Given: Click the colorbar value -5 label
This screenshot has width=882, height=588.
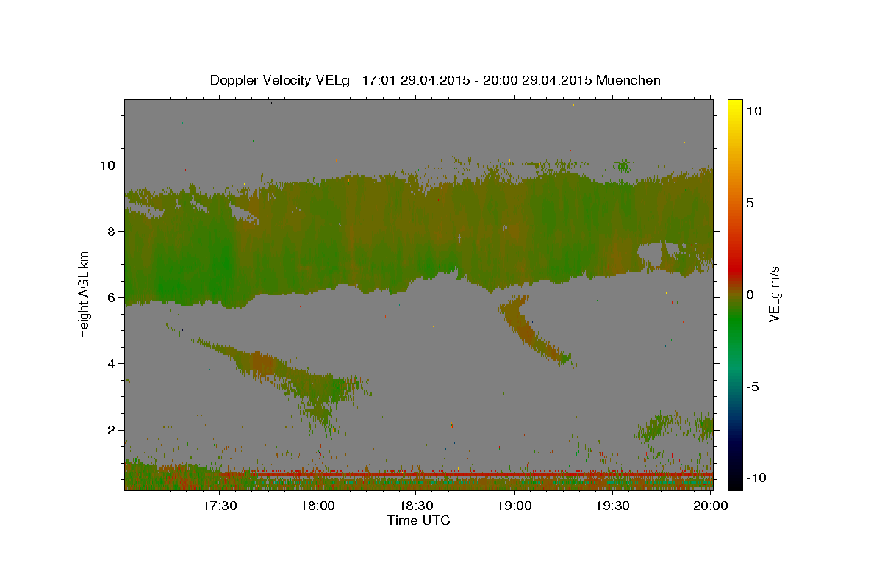Looking at the screenshot, I should point(753,387).
